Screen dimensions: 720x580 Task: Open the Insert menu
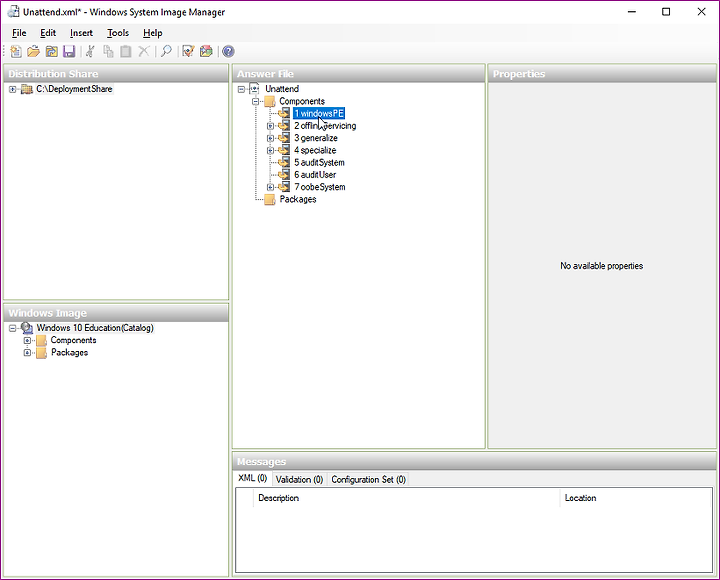[x=81, y=33]
